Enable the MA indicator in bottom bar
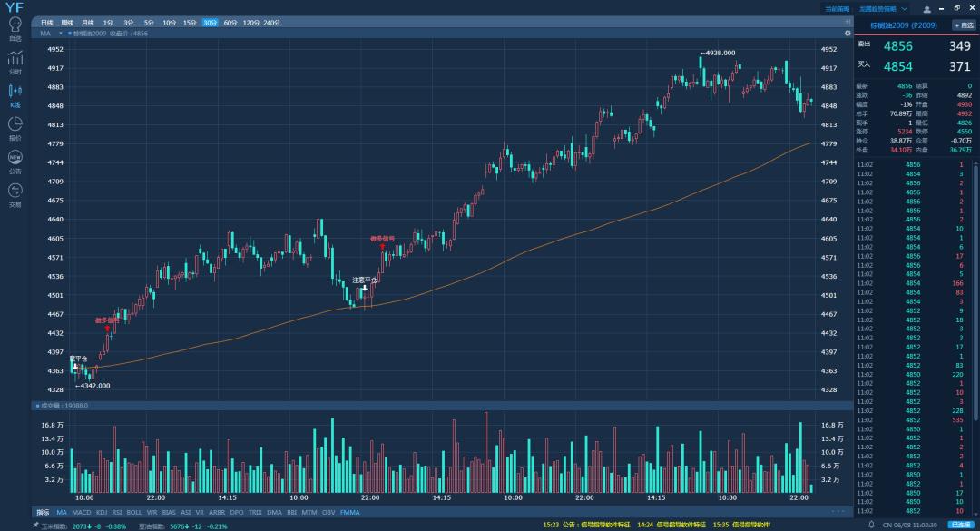Viewport: 980px width, 531px height. (62, 512)
